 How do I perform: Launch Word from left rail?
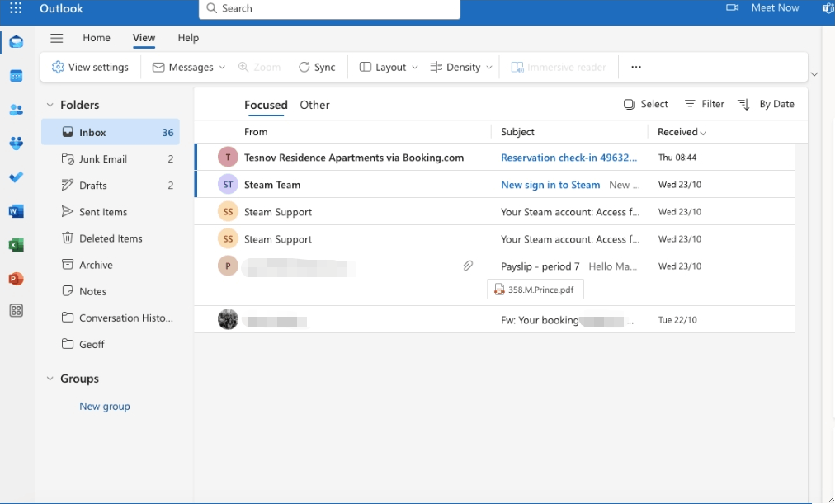tap(16, 211)
